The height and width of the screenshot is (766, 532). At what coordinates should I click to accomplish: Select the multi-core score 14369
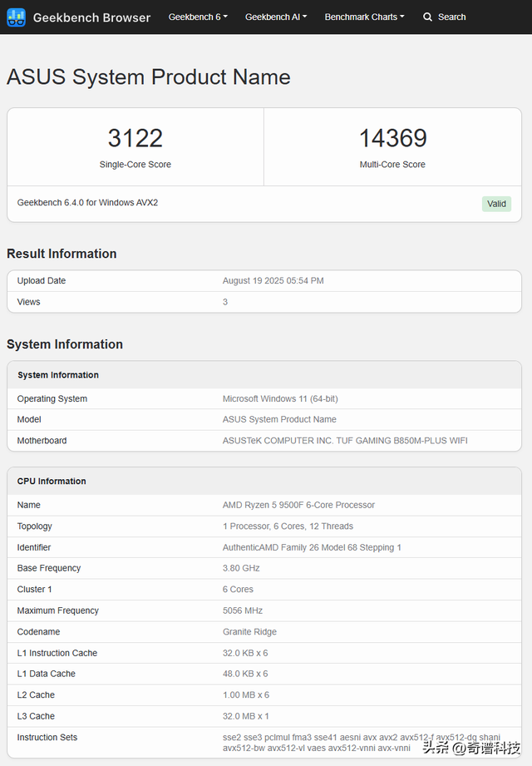pyautogui.click(x=393, y=138)
